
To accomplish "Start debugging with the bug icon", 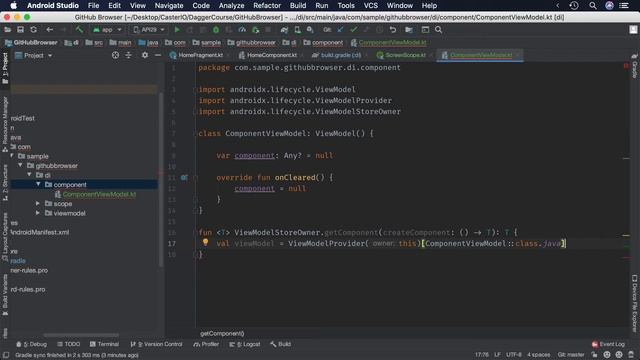I will point(216,30).
